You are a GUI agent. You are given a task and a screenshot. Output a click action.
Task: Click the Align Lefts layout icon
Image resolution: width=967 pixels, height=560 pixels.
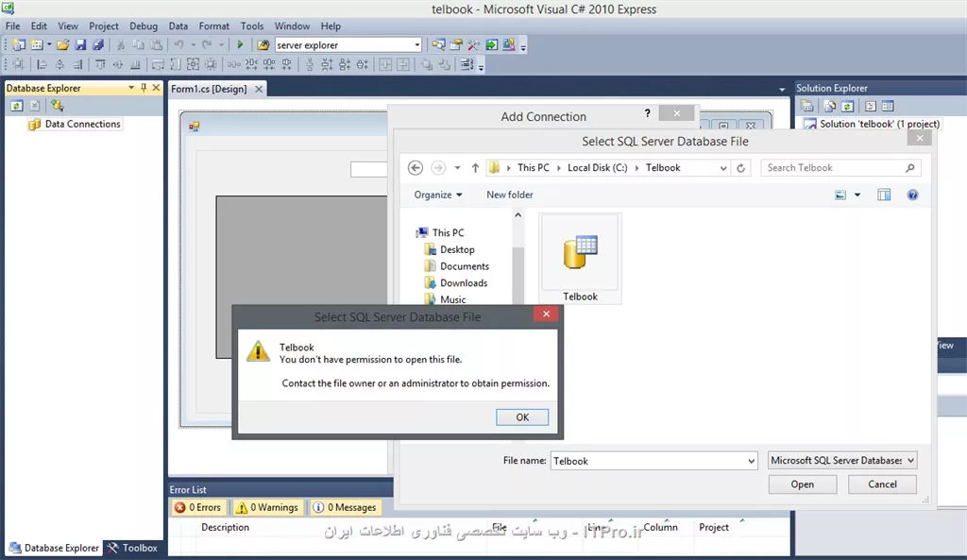tap(42, 65)
